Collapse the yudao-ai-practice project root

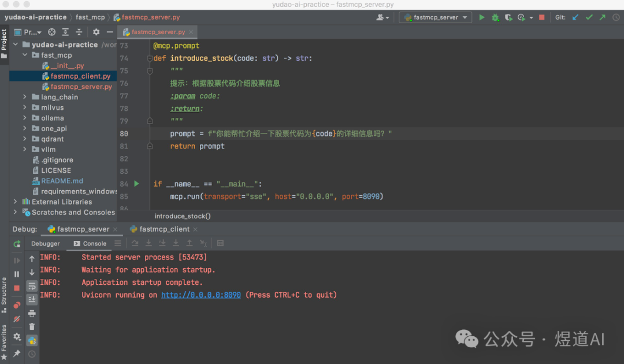point(16,44)
